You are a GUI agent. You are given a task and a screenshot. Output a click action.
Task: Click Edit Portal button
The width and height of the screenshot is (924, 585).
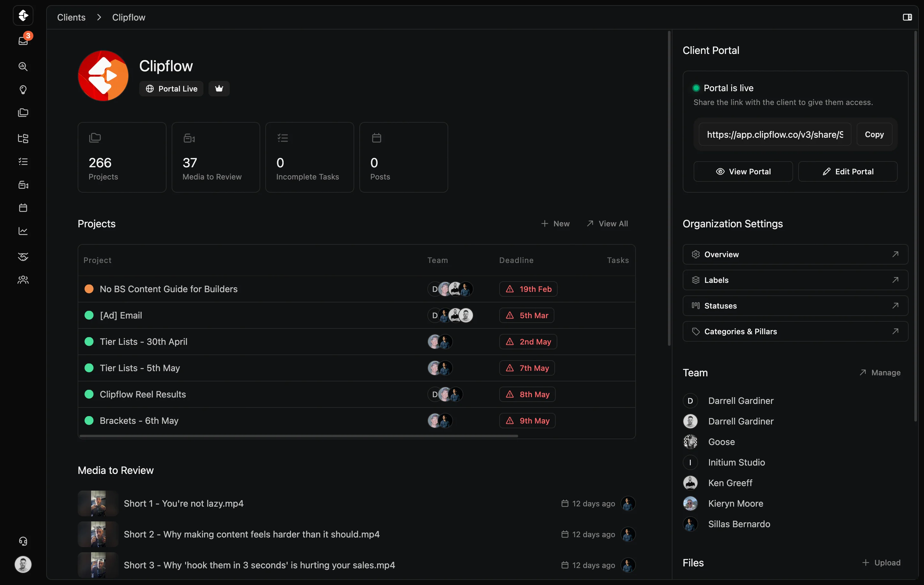click(x=848, y=171)
